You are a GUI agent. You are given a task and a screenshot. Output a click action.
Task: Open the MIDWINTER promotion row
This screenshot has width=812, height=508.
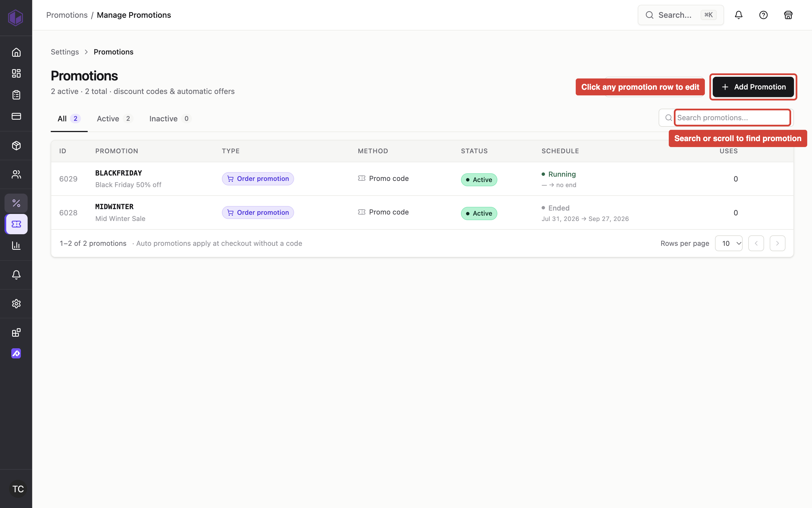pos(422,213)
